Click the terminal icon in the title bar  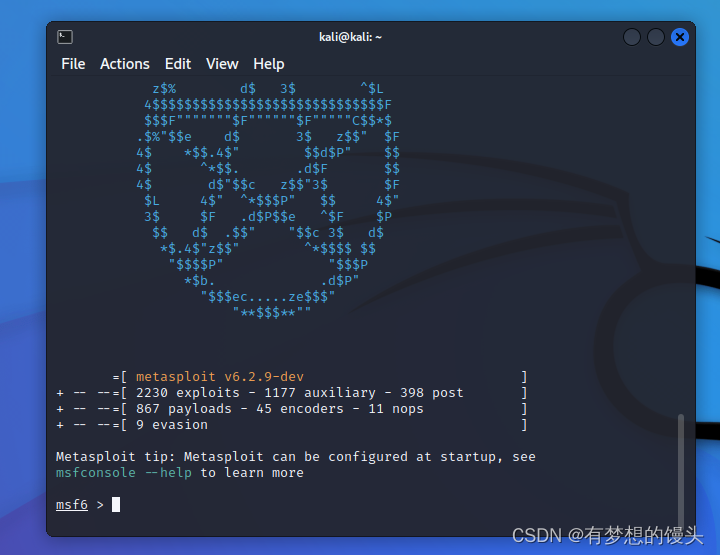[x=65, y=37]
